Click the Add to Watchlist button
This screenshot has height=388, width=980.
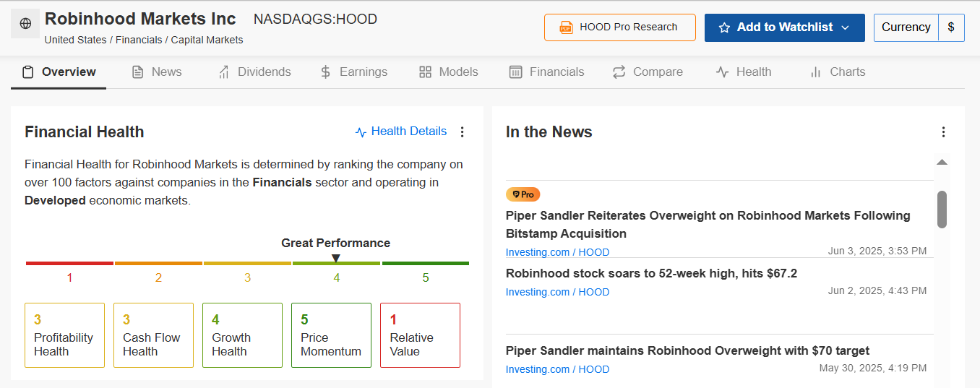pyautogui.click(x=785, y=27)
